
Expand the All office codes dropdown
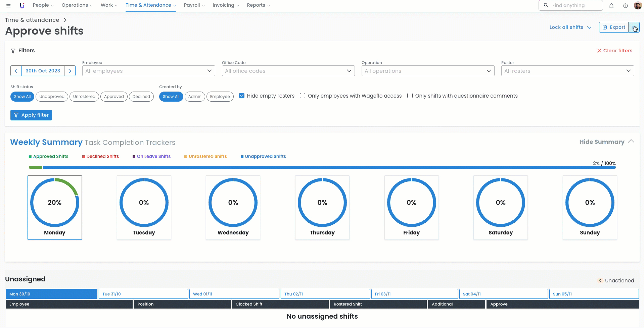click(288, 71)
